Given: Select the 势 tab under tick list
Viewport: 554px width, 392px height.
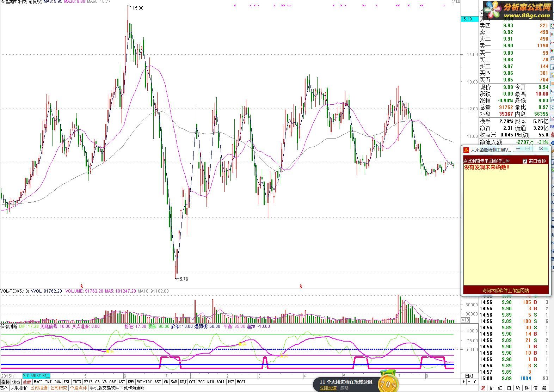Looking at the screenshot, I should (518, 388).
